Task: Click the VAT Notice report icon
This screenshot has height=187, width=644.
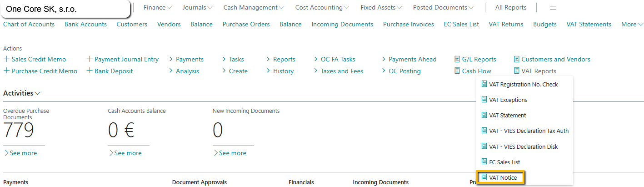Action: point(484,177)
